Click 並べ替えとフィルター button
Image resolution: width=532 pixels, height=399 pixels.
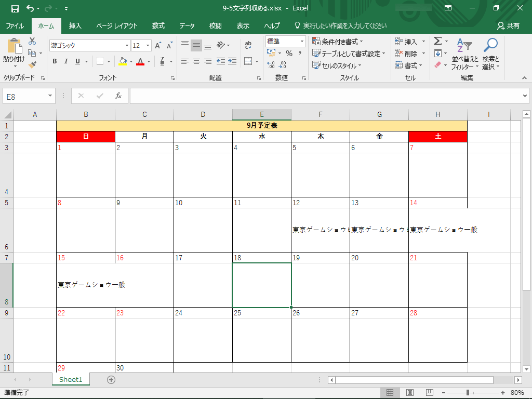tap(464, 54)
